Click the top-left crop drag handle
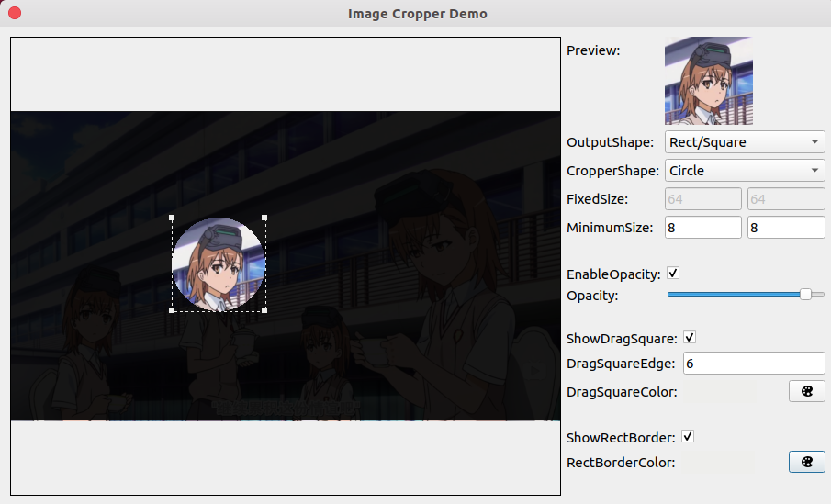 [173, 218]
